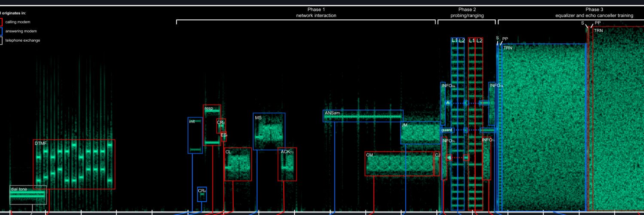The height and width of the screenshot is (215, 644).
Task: Select the 'telephone exchange' legend label
Action: point(23,40)
